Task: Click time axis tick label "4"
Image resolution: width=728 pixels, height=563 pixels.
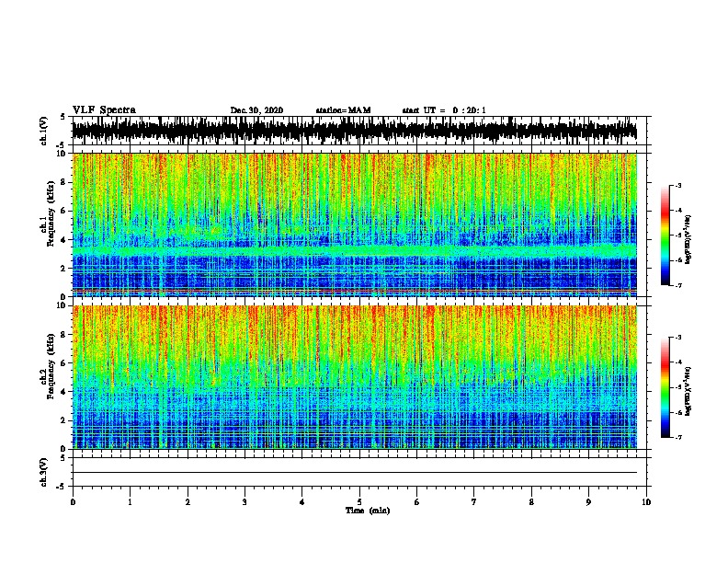Action: (x=302, y=502)
